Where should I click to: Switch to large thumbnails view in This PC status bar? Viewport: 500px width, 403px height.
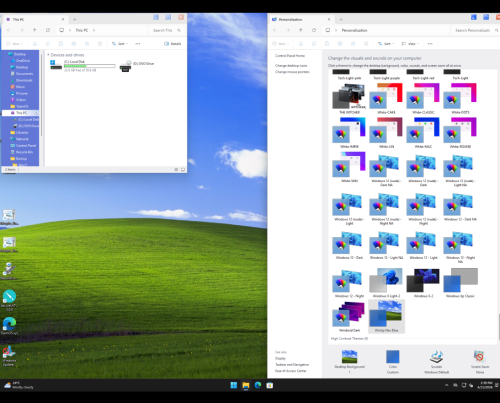click(x=183, y=170)
